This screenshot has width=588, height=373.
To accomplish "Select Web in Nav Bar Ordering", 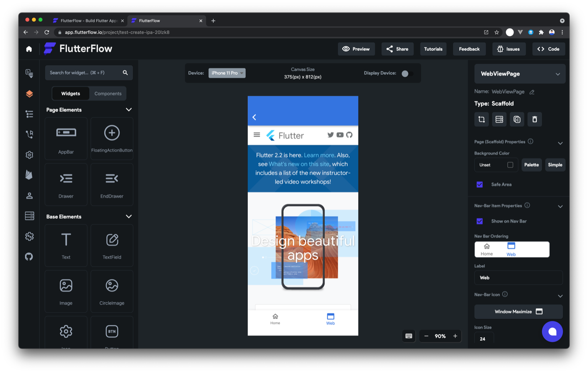I will coord(511,250).
